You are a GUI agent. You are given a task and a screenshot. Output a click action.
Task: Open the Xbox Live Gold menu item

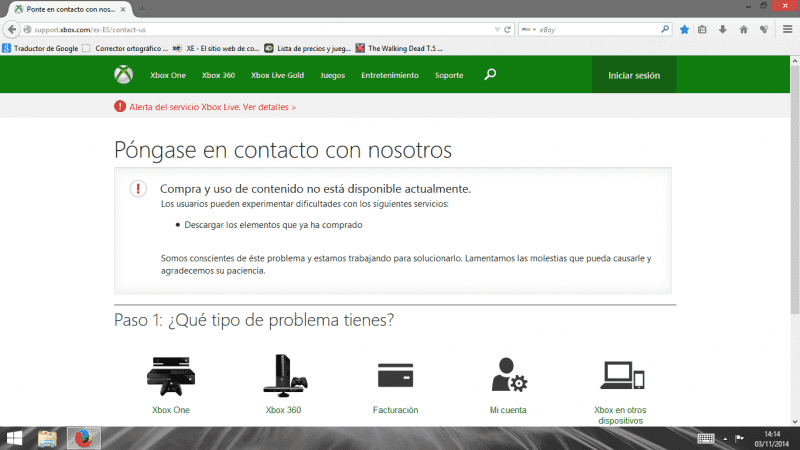click(x=277, y=75)
